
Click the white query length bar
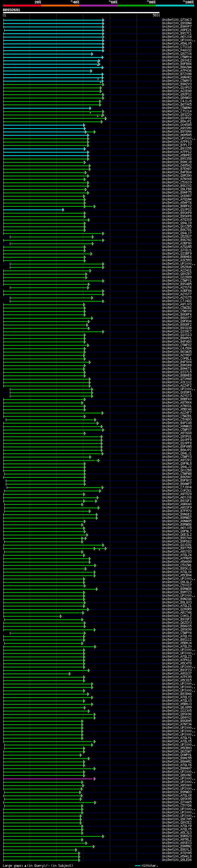(x=81, y=13)
